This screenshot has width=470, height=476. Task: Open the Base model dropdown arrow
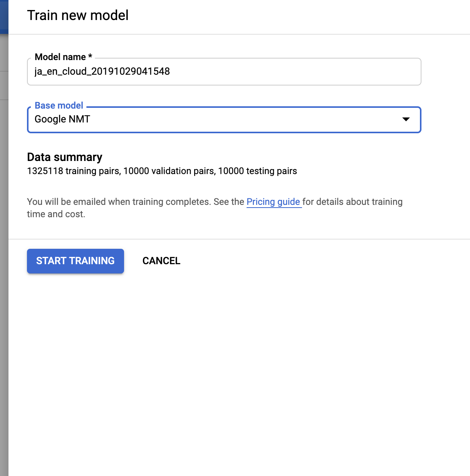point(406,120)
